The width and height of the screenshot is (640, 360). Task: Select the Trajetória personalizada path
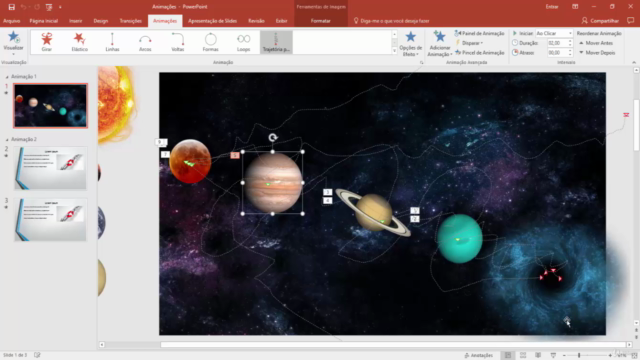pyautogui.click(x=276, y=42)
